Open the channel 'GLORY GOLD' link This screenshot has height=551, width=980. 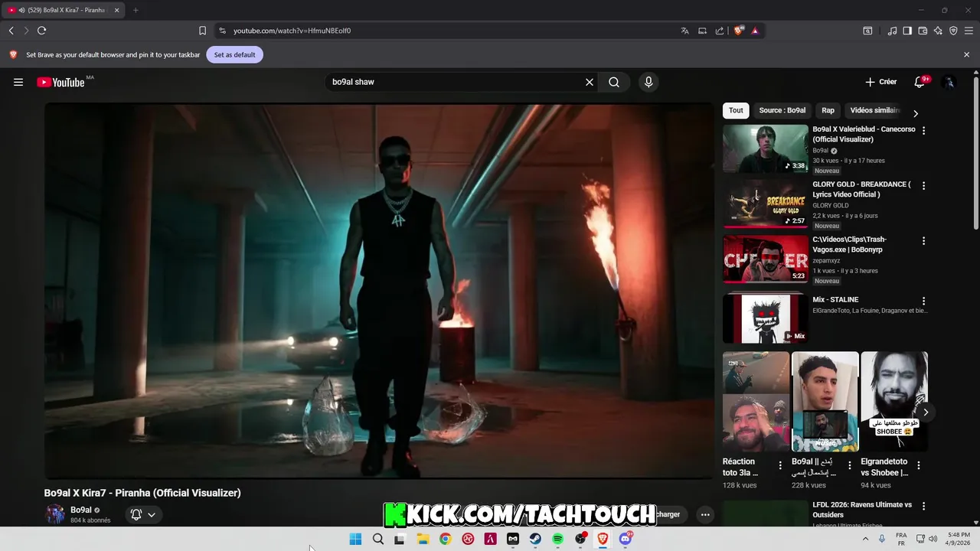[831, 206]
